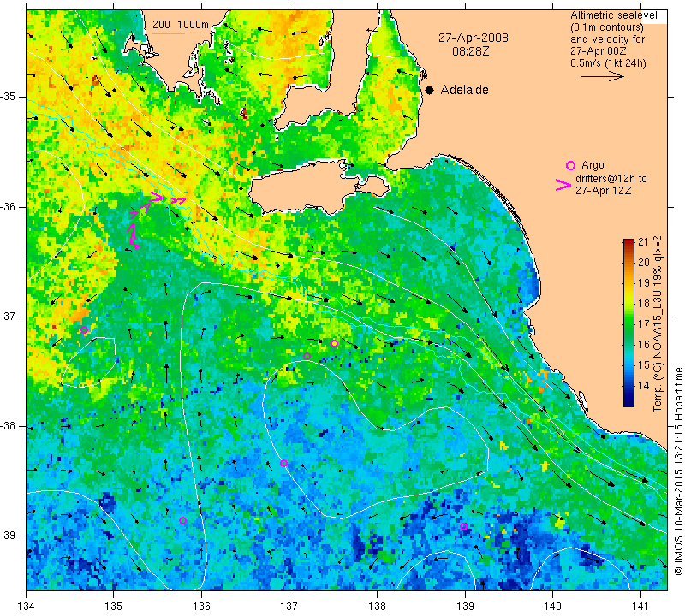
Task: Click the -35 latitude axis label
Action: (x=9, y=97)
